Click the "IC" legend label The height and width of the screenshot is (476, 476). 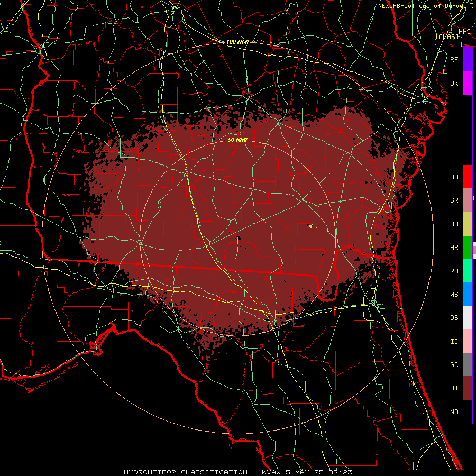[x=454, y=342]
